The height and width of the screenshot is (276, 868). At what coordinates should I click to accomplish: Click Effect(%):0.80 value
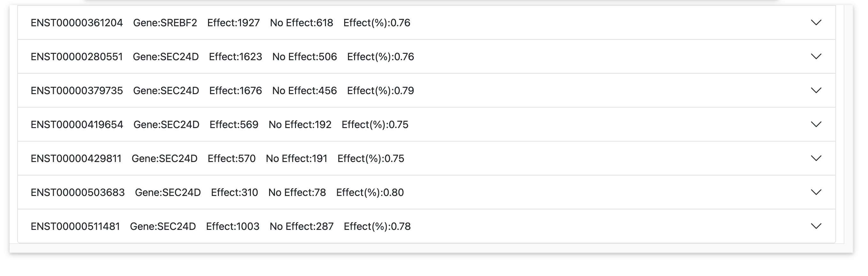[370, 192]
